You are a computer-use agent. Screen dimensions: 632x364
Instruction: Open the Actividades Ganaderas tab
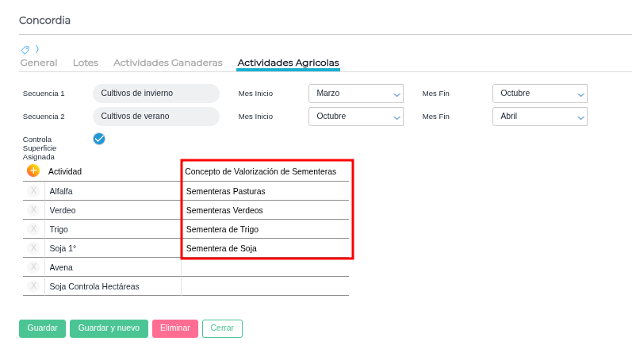click(x=168, y=63)
